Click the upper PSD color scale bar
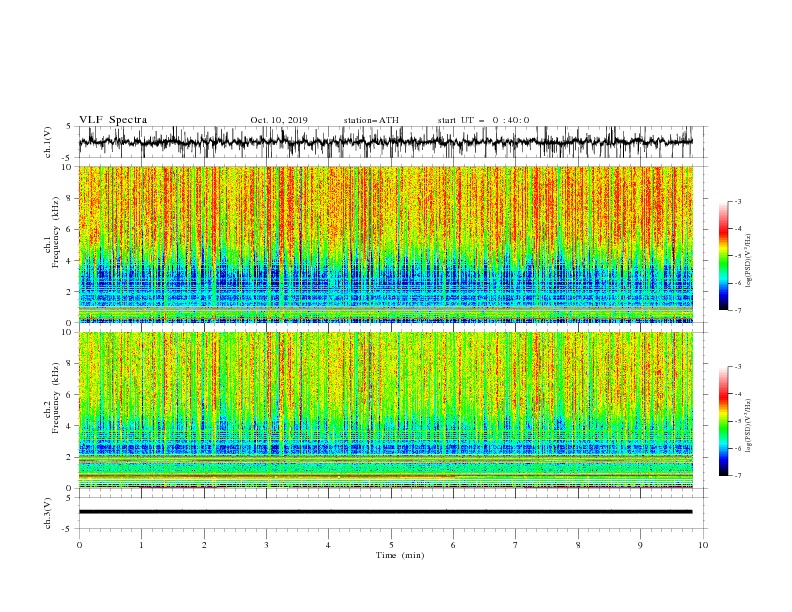 (x=723, y=256)
